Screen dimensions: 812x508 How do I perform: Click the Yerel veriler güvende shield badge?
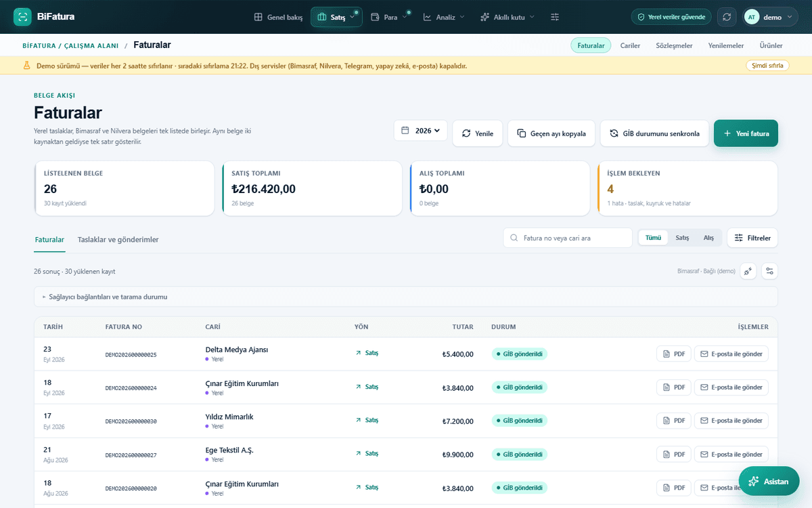[x=671, y=17]
